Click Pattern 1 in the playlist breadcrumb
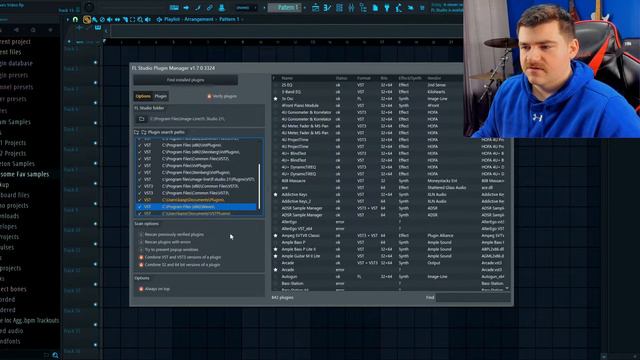 [229, 19]
